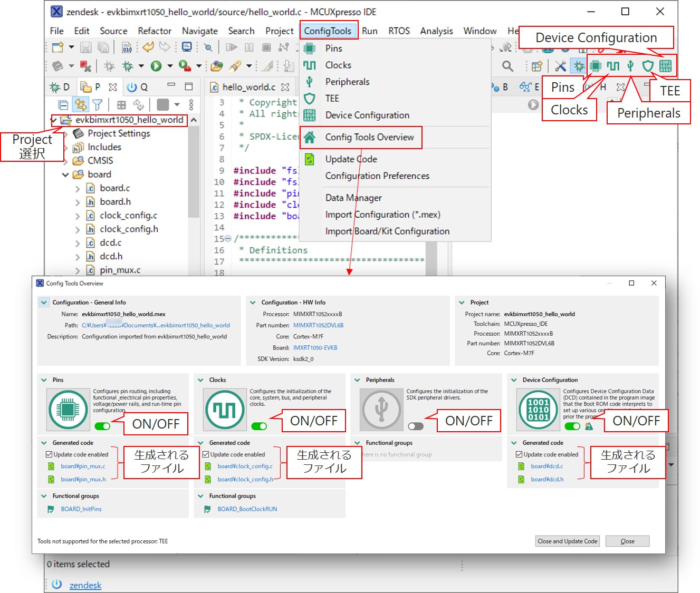The height and width of the screenshot is (593, 700).
Task: Uncheck Update code enabled under Device Configuration
Action: point(519,454)
